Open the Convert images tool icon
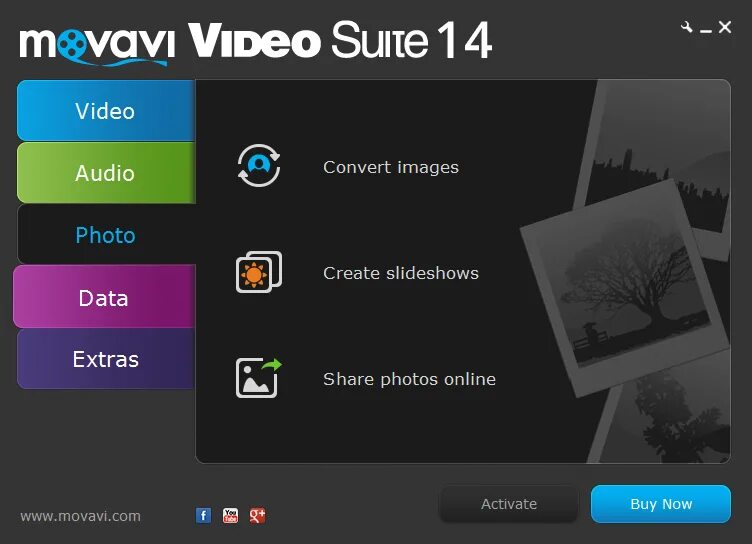Screen dimensions: 752x544 [259, 166]
